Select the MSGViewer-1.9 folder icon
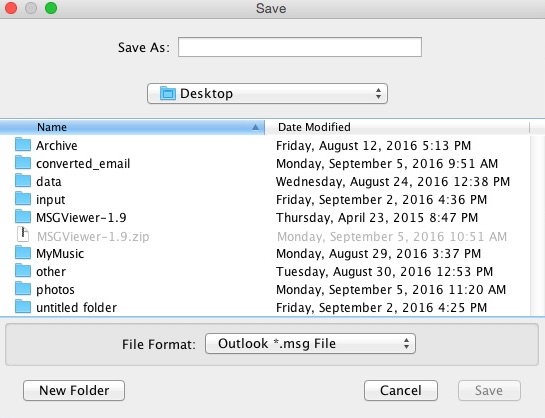The width and height of the screenshot is (545, 418). (23, 217)
